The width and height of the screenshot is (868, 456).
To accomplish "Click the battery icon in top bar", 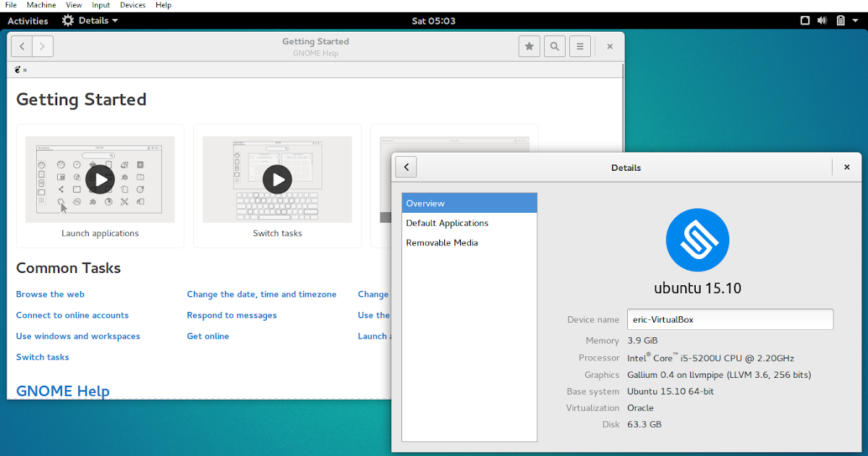I will point(841,20).
